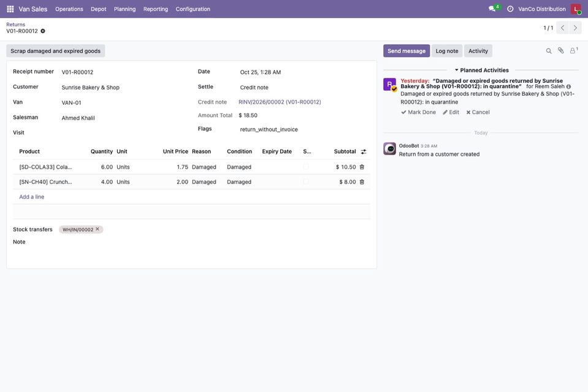Collapse the Planned Activities section
The width and height of the screenshot is (588, 392).
(481, 70)
